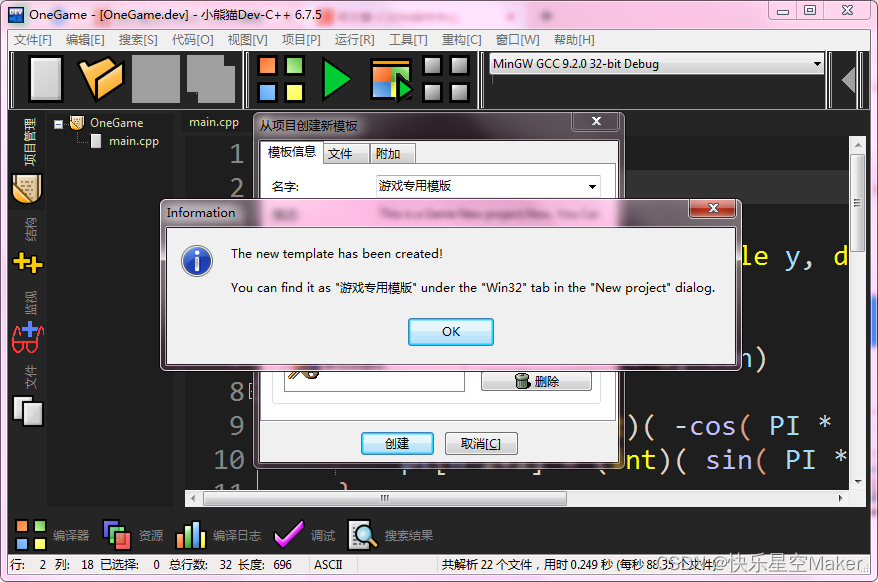Click OK in the Information dialog
The image size is (878, 582).
[x=451, y=332]
